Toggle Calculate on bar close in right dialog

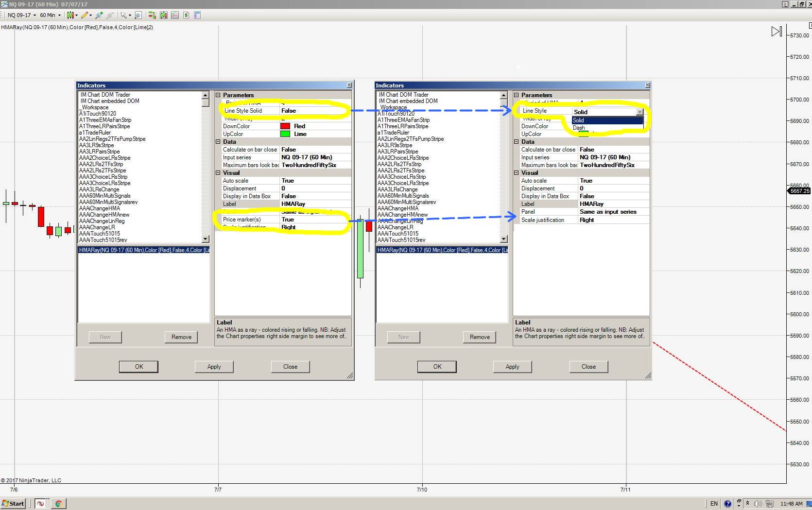click(614, 150)
